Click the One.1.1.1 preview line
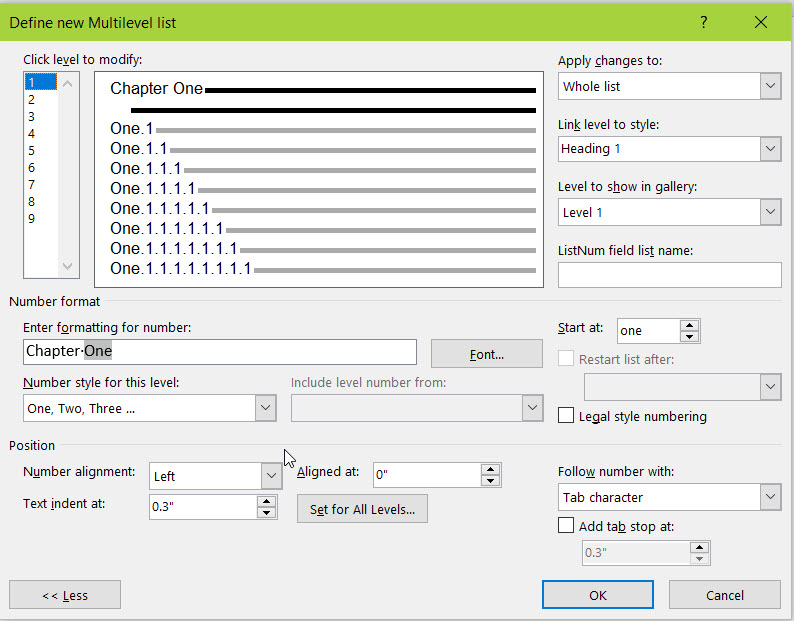The image size is (794, 621). point(323,169)
